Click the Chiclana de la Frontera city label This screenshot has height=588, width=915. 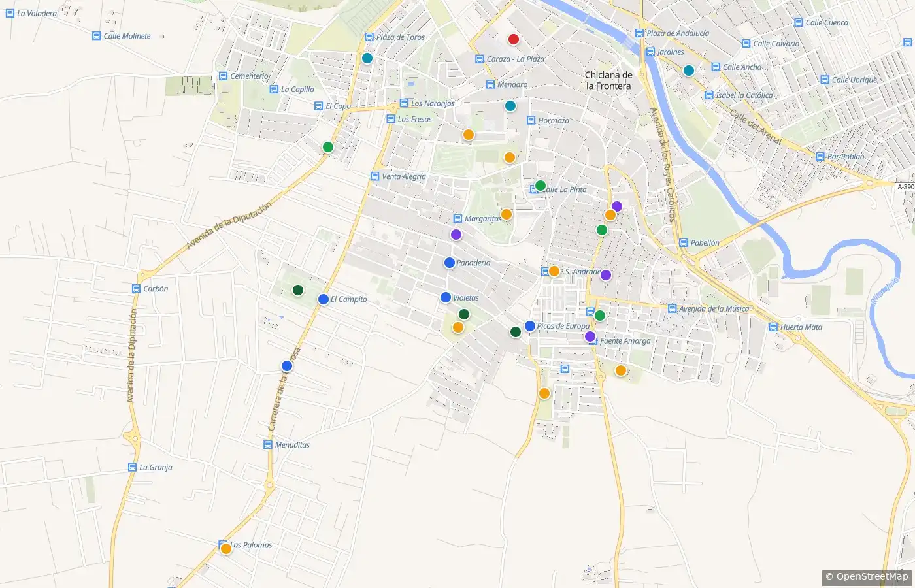[608, 80]
